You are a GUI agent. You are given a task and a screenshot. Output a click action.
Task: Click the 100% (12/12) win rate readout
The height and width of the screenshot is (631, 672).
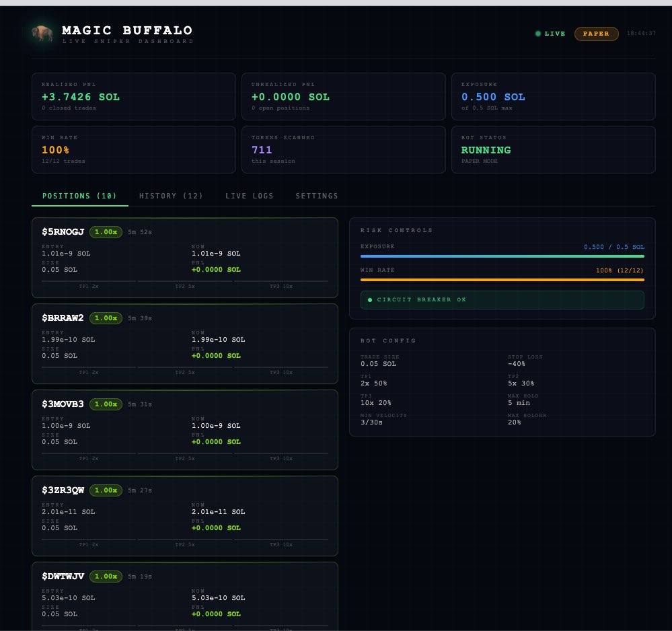pos(620,270)
